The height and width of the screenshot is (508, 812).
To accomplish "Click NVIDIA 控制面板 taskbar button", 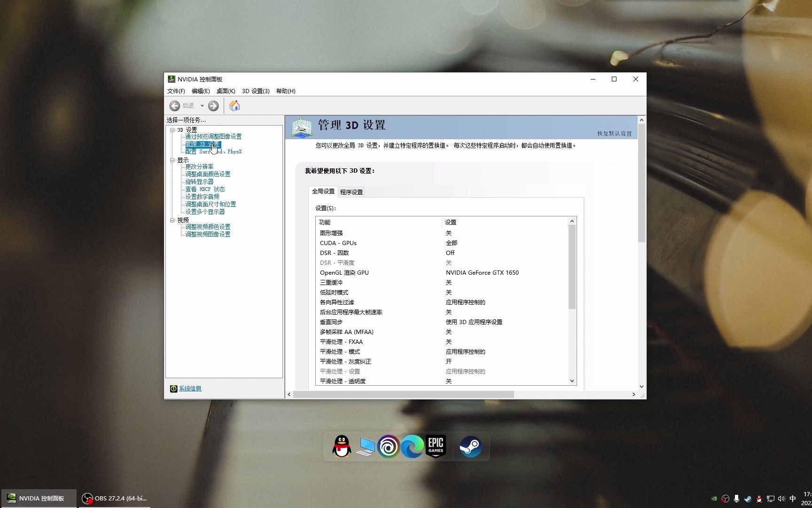I will pos(39,499).
